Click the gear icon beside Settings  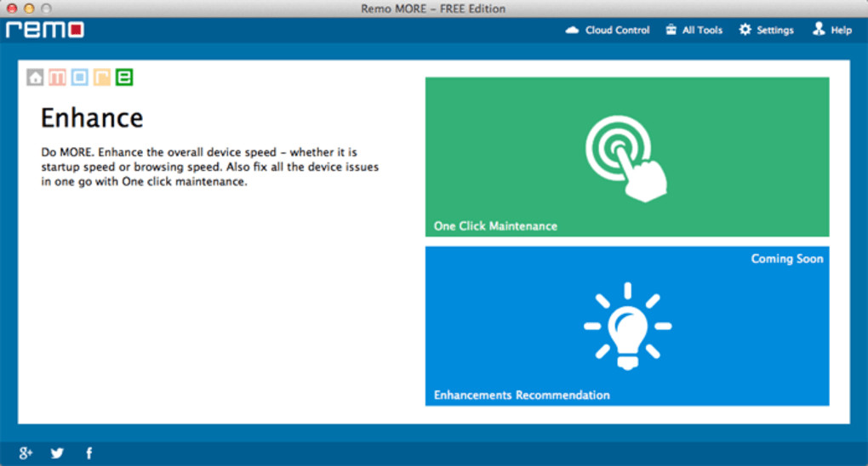pyautogui.click(x=745, y=30)
